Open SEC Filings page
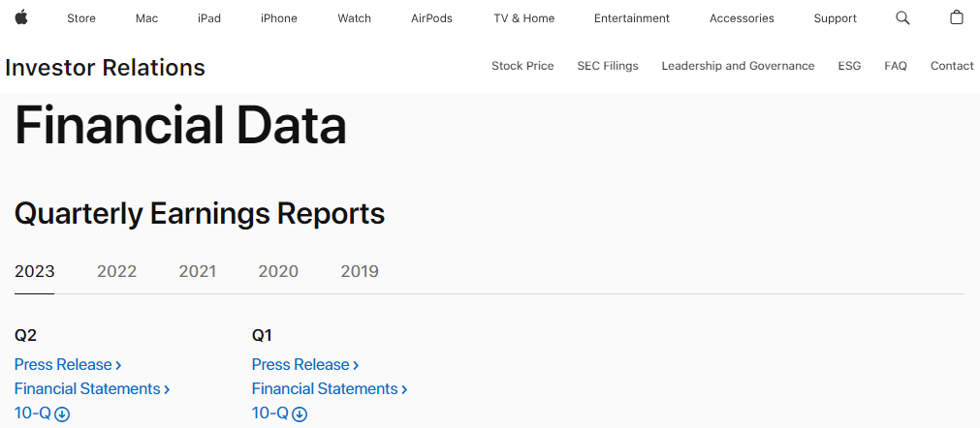Image resolution: width=980 pixels, height=428 pixels. click(608, 66)
